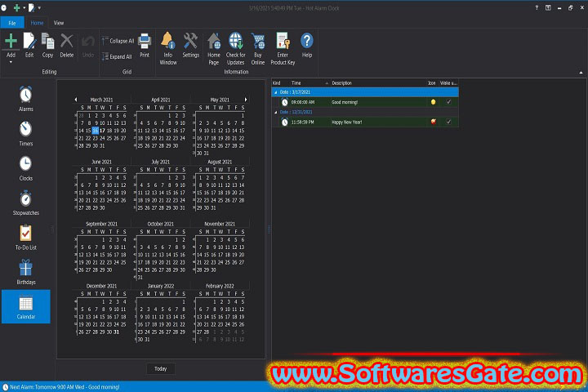Click Buy Online cart icon
Viewport: 588px width, 392px height.
click(x=258, y=41)
